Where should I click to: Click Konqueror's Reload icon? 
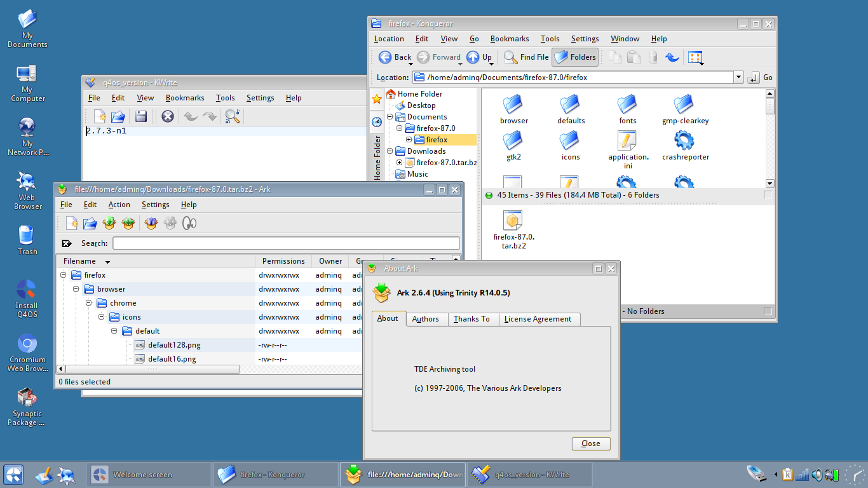click(672, 57)
